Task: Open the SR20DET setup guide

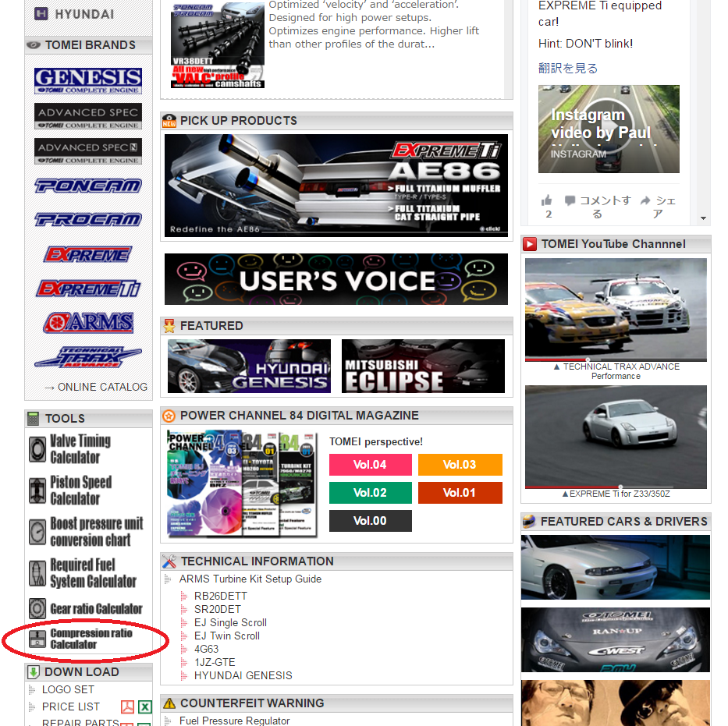Action: point(217,609)
